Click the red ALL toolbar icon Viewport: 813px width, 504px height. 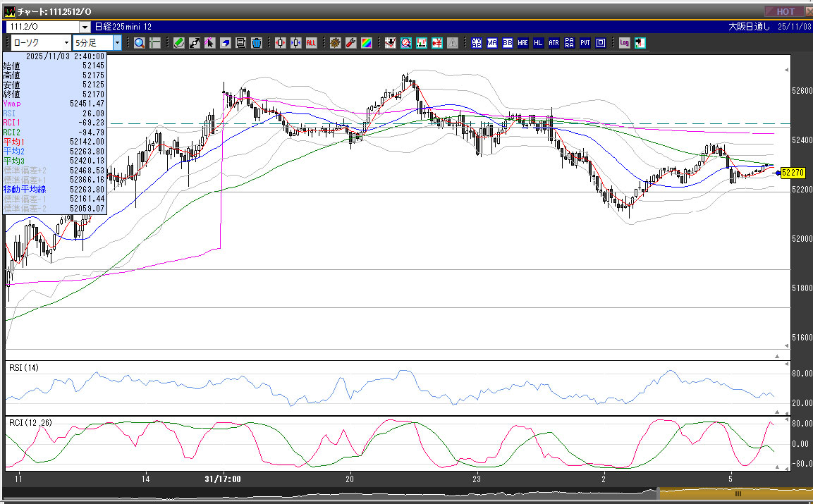tap(311, 43)
